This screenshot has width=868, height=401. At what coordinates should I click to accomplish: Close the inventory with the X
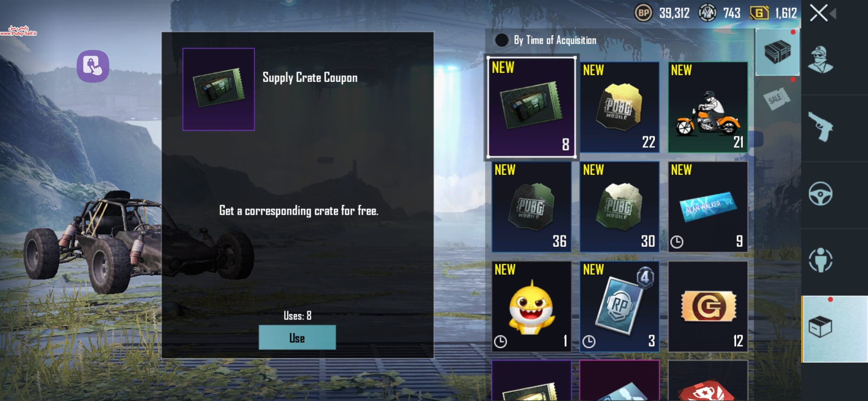pos(819,13)
